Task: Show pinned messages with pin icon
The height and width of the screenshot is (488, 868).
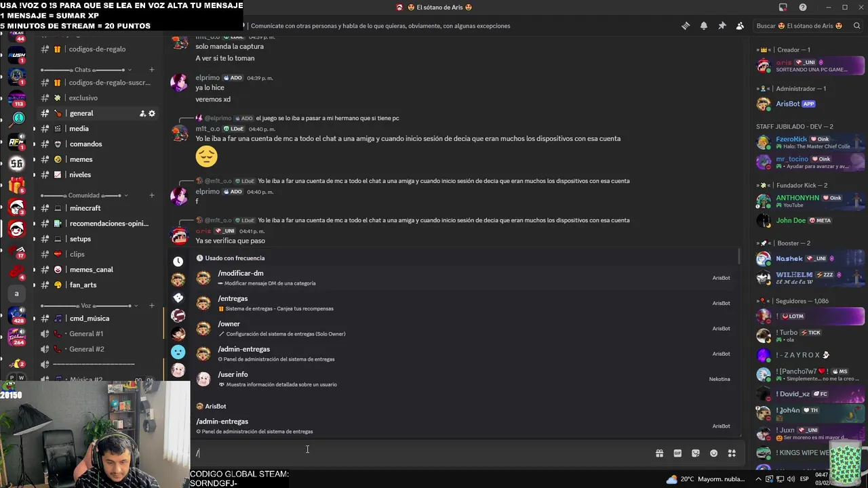Action: point(722,26)
